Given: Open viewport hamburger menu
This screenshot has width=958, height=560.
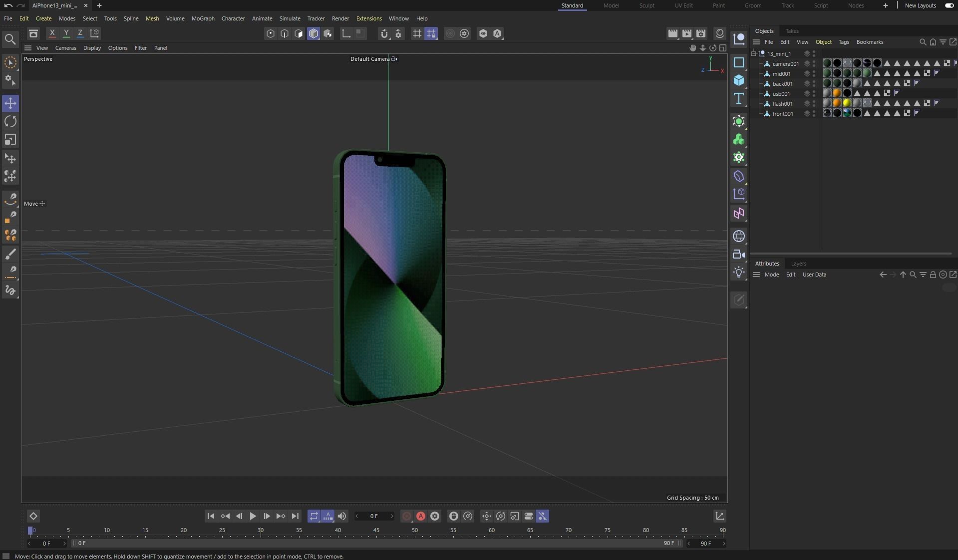Looking at the screenshot, I should click(28, 48).
